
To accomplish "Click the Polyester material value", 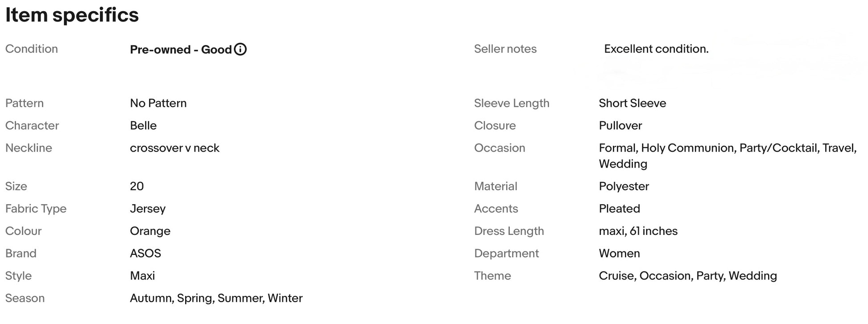I will click(624, 186).
